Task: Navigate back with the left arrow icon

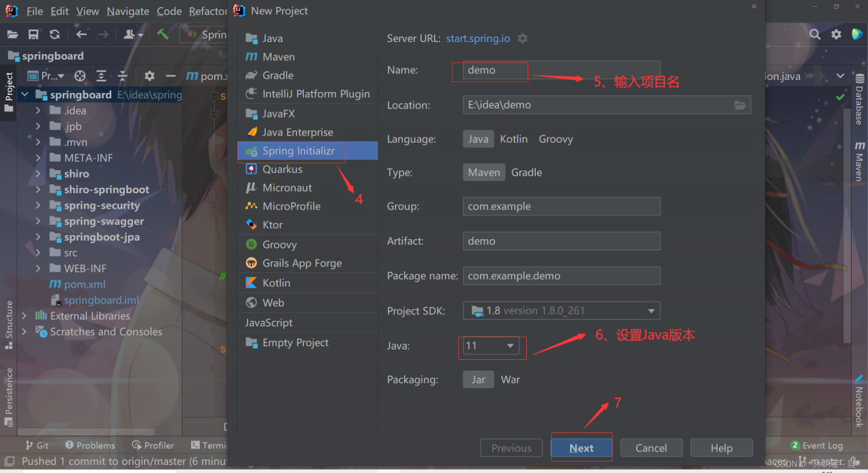Action: (x=81, y=35)
